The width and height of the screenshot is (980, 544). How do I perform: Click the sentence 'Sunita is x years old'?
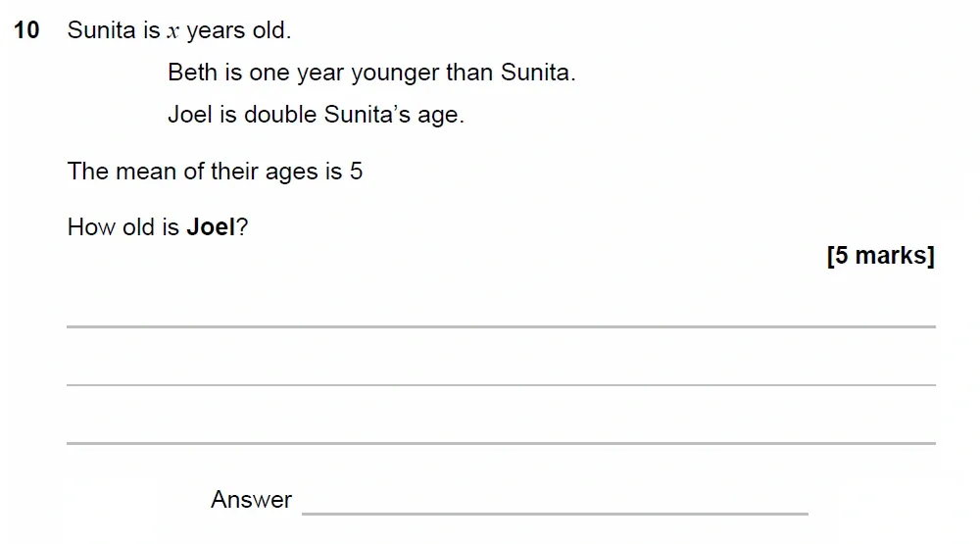pos(179,30)
